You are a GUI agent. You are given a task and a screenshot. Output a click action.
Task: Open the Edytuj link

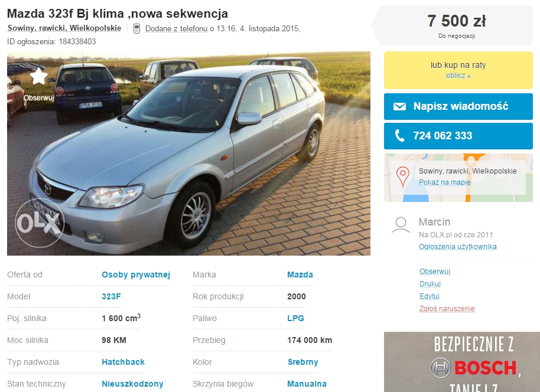[429, 296]
